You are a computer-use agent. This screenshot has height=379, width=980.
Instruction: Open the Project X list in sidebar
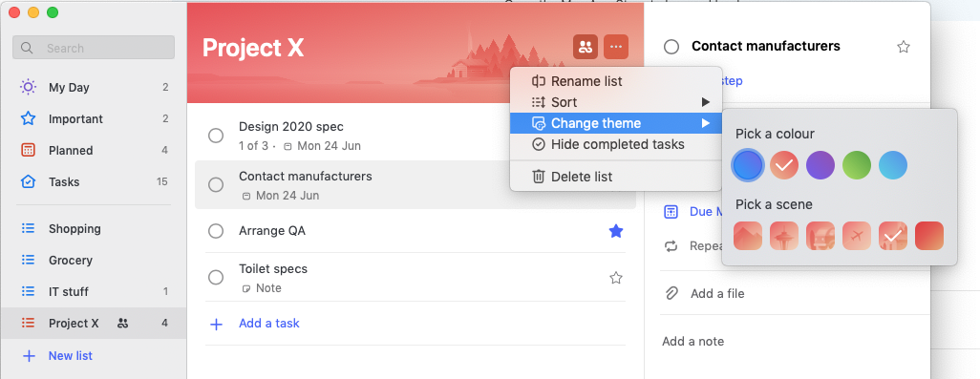coord(94,323)
